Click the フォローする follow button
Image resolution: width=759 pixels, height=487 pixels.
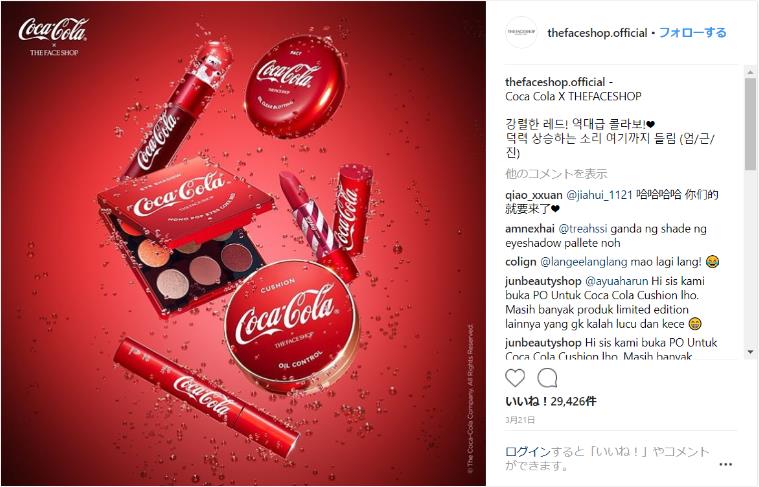[x=693, y=32]
